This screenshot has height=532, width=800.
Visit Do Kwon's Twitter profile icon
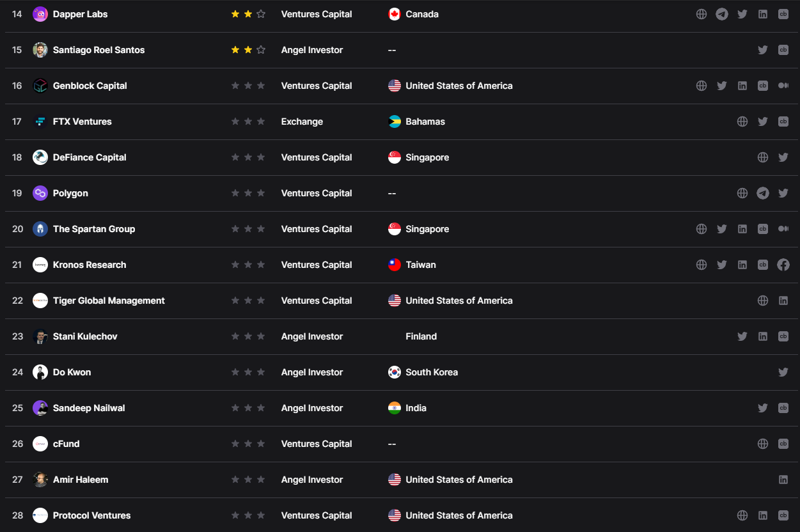tap(783, 372)
